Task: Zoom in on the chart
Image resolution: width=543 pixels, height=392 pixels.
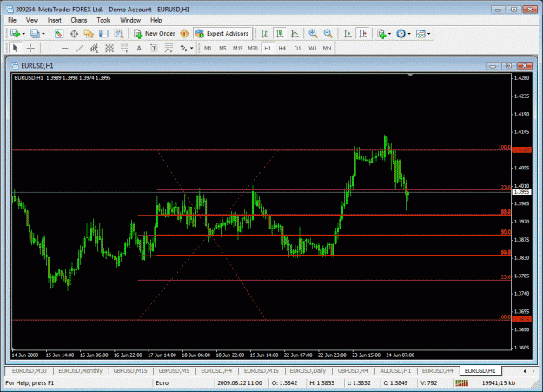Action: pos(313,34)
